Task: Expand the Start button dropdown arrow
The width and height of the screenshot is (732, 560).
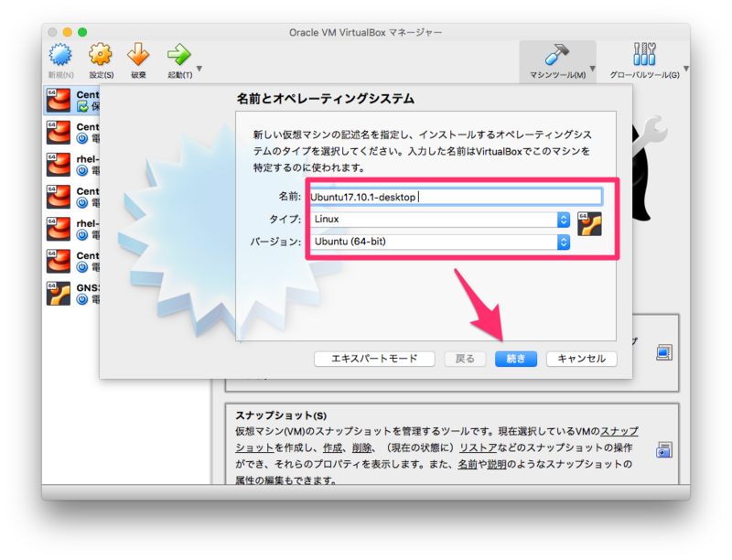Action: click(x=199, y=69)
